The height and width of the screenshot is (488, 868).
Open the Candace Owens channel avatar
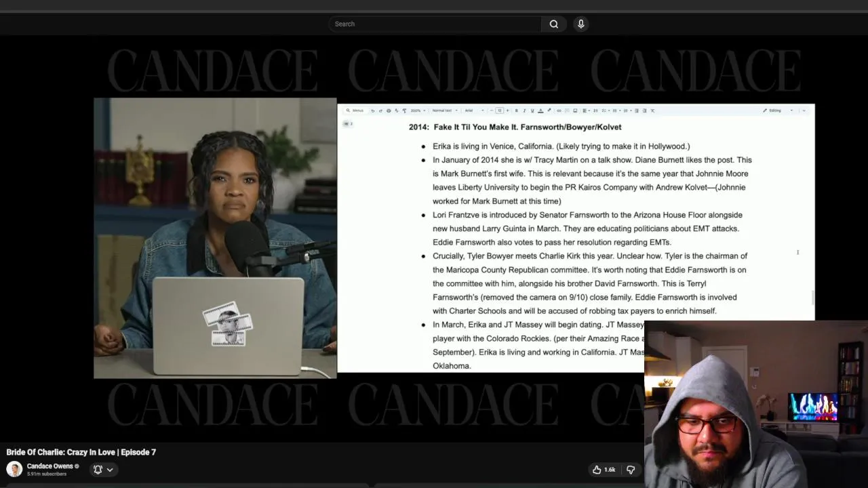click(x=14, y=469)
